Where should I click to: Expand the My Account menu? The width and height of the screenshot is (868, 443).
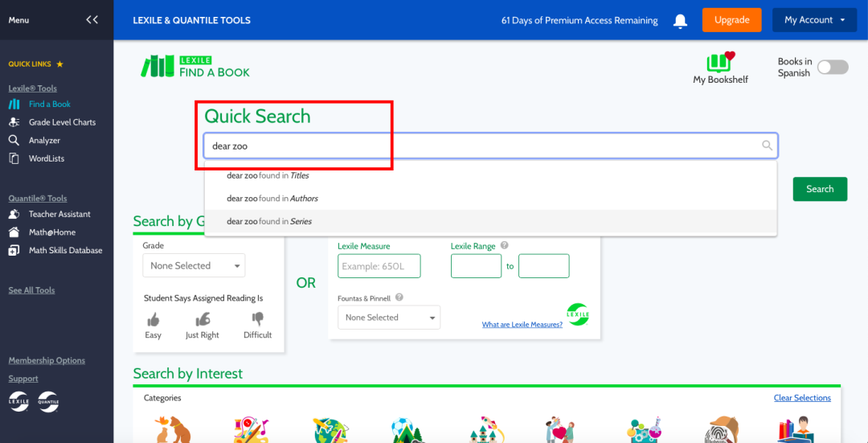pyautogui.click(x=814, y=20)
